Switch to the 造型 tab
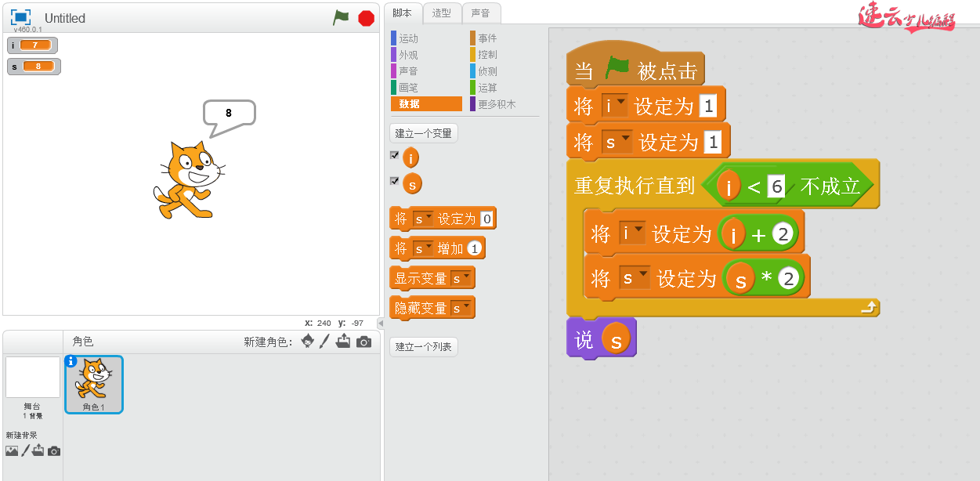This screenshot has width=980, height=481. click(443, 13)
